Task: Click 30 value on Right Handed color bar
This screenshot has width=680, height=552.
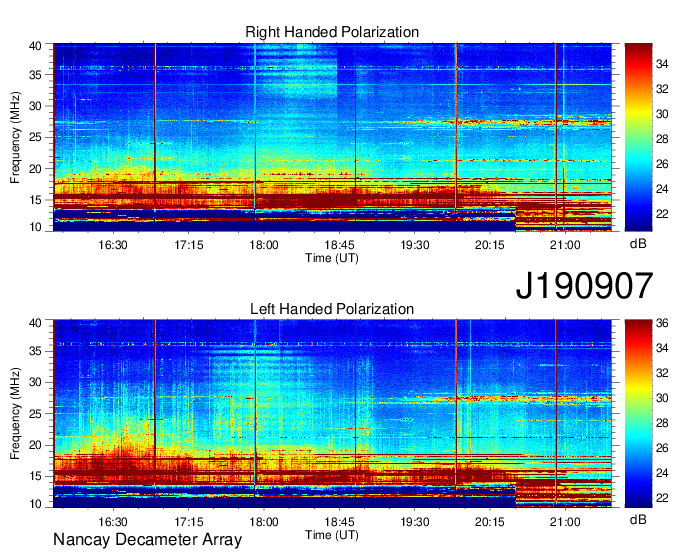Action: tap(662, 114)
